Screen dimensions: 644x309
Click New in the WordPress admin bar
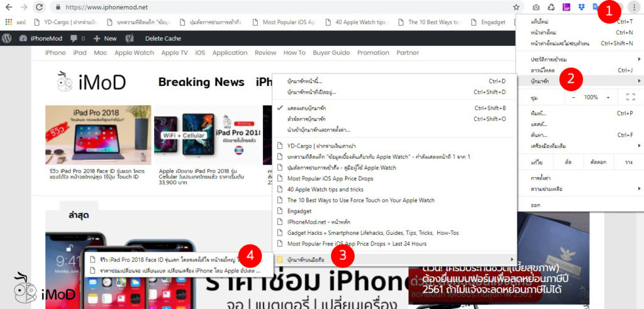click(105, 38)
